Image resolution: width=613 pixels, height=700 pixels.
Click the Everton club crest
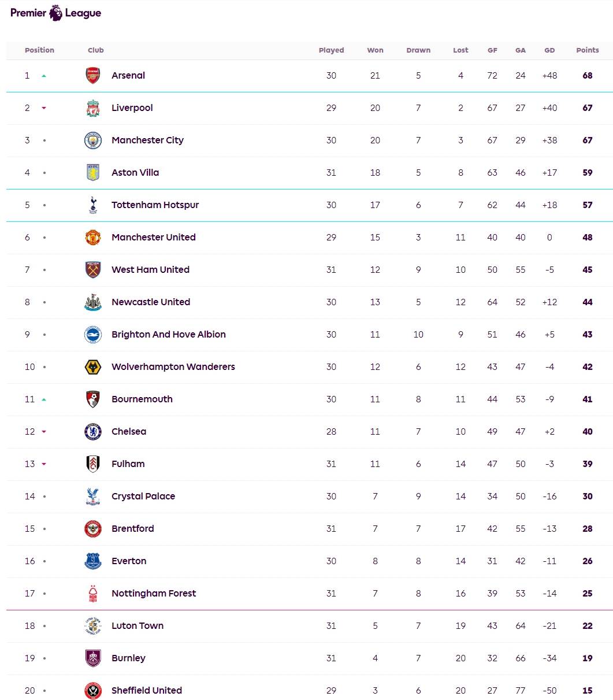pos(93,561)
